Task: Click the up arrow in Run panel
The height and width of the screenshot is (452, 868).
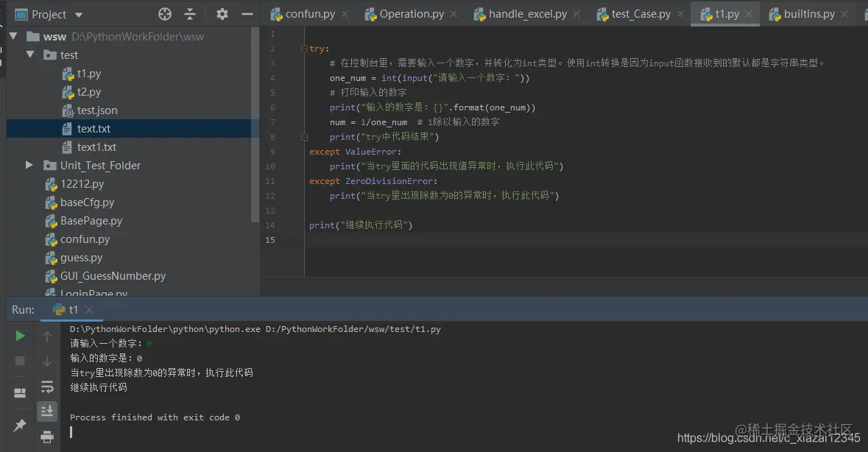Action: (x=47, y=336)
